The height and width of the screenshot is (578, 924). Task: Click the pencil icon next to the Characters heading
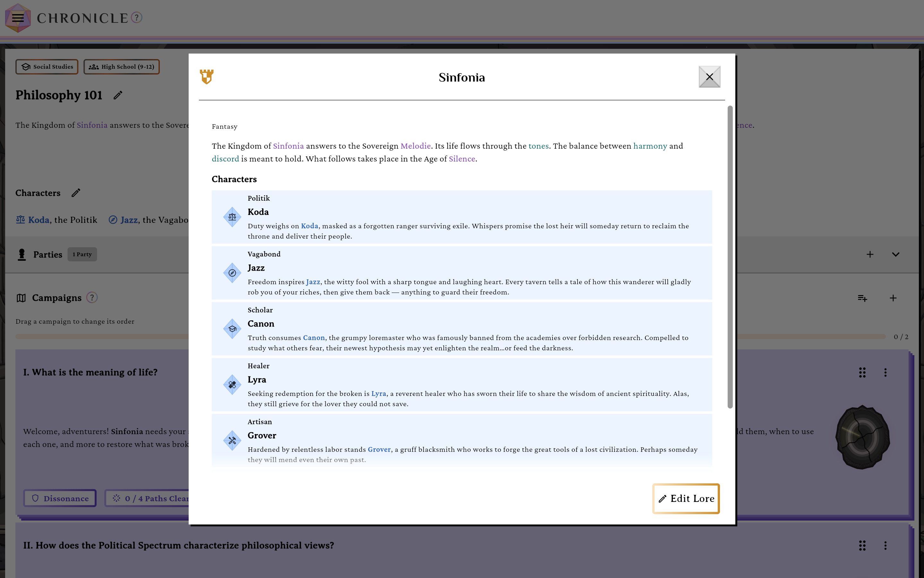click(76, 193)
